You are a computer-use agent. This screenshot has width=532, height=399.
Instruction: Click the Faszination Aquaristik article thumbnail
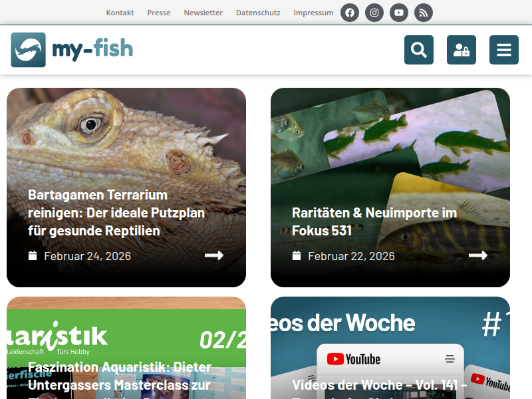click(126, 326)
